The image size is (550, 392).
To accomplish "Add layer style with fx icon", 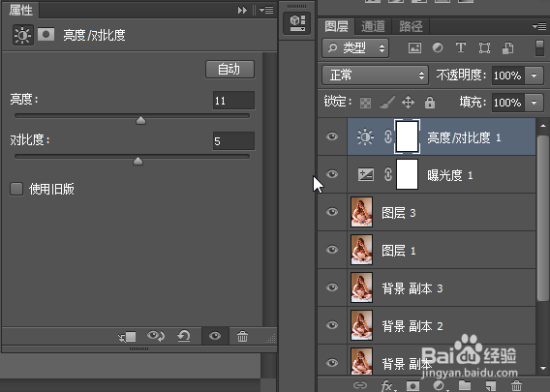I will point(387,386).
